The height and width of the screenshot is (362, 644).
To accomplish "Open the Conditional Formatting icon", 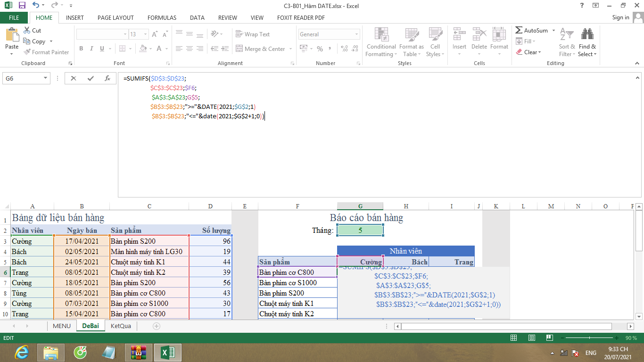I will (381, 35).
